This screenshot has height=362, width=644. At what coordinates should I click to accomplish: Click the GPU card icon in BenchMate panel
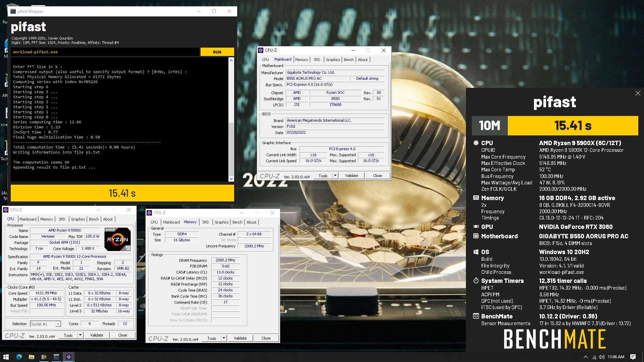pos(476,227)
